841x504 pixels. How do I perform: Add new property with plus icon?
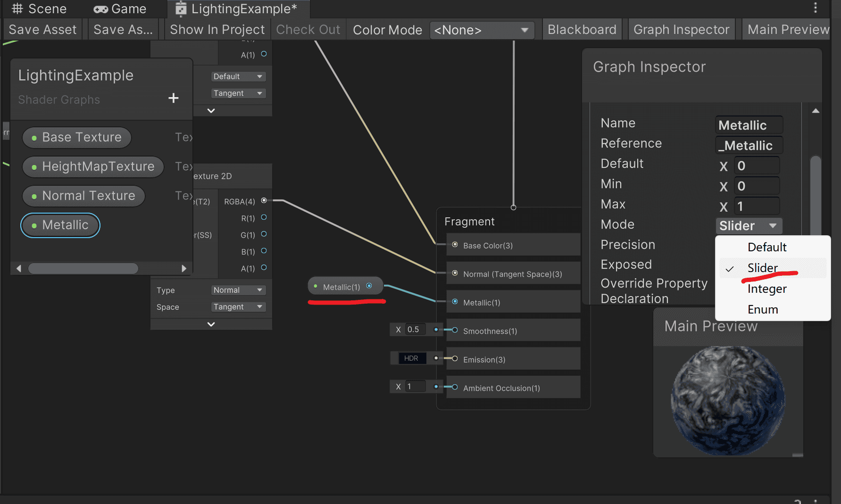tap(174, 98)
